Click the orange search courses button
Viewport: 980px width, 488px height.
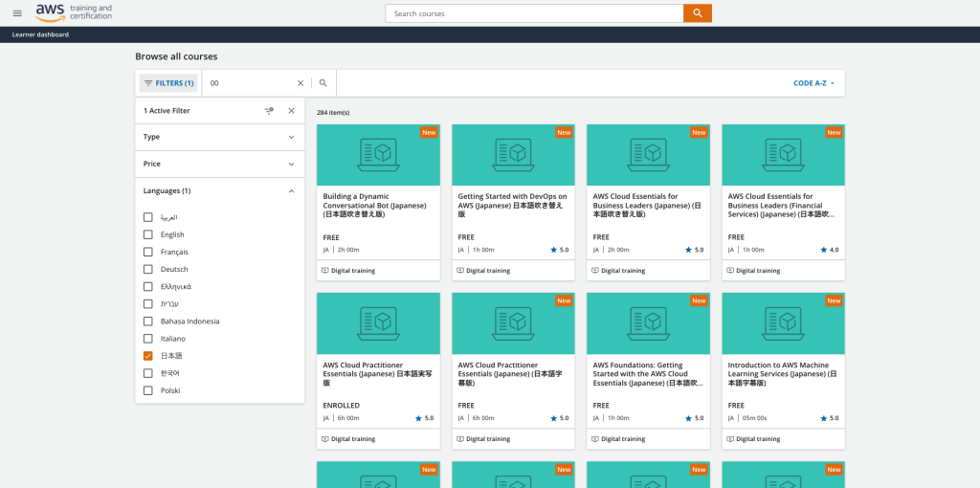click(698, 13)
